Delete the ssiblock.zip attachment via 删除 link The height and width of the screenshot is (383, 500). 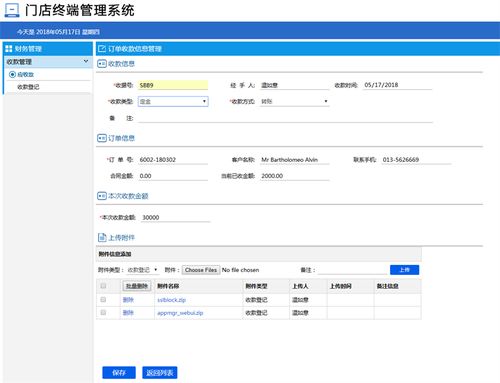point(128,300)
